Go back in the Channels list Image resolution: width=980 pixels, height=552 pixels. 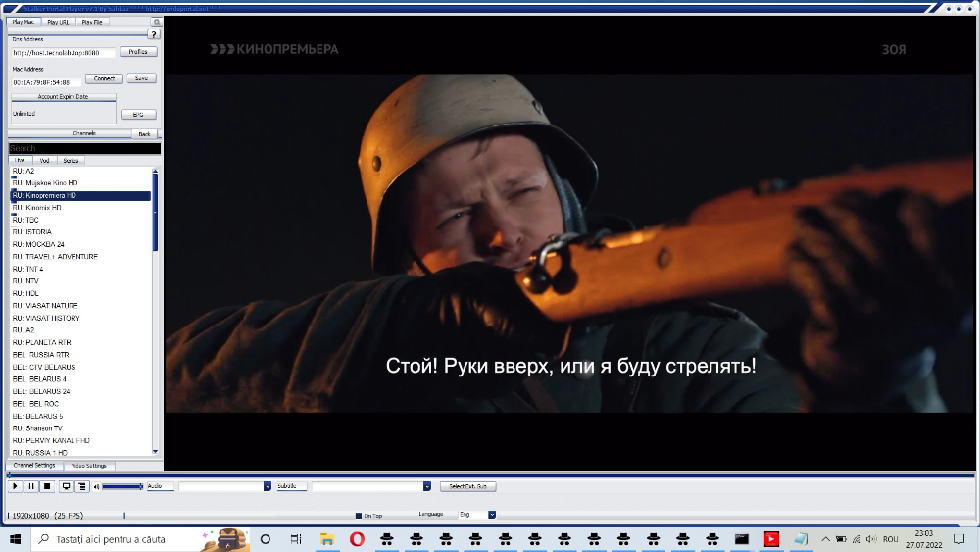[x=144, y=134]
